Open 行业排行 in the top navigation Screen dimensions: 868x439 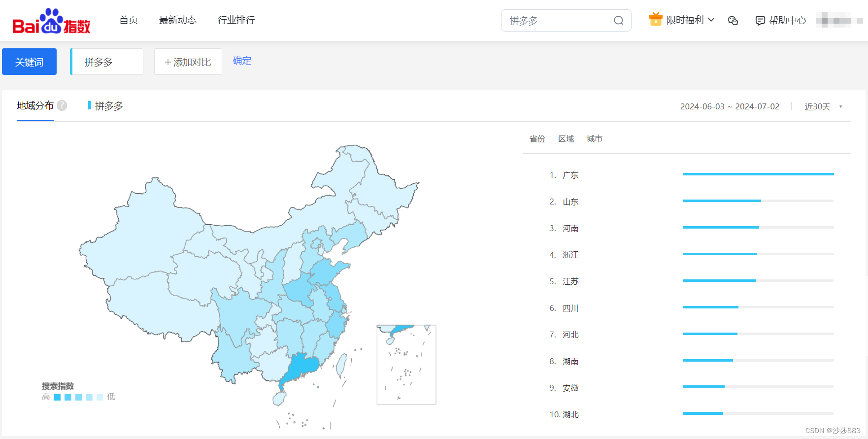click(x=236, y=20)
